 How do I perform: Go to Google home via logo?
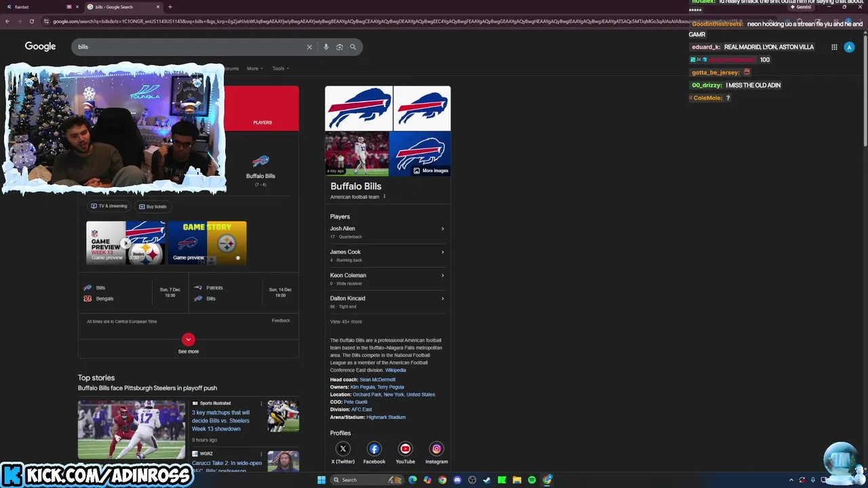click(x=40, y=46)
